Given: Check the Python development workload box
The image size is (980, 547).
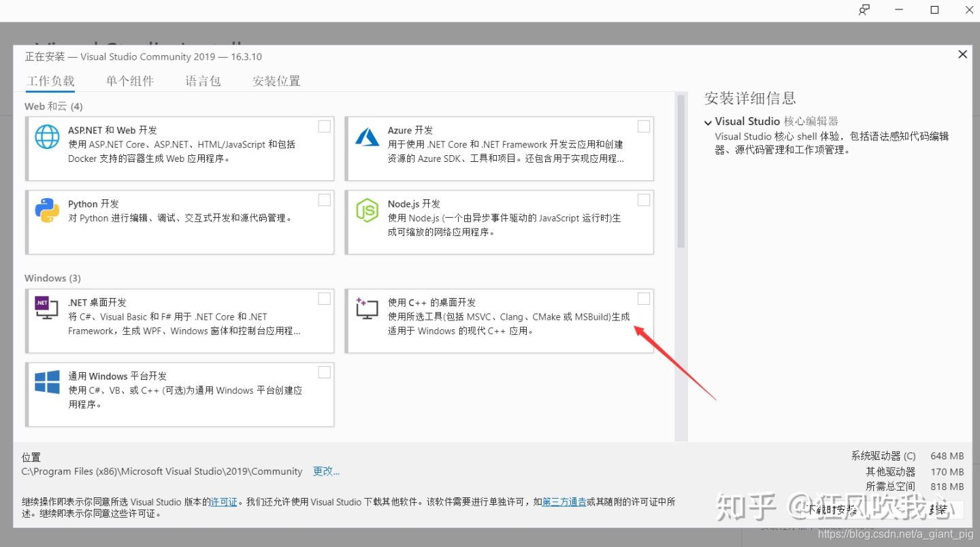Looking at the screenshot, I should [x=325, y=200].
